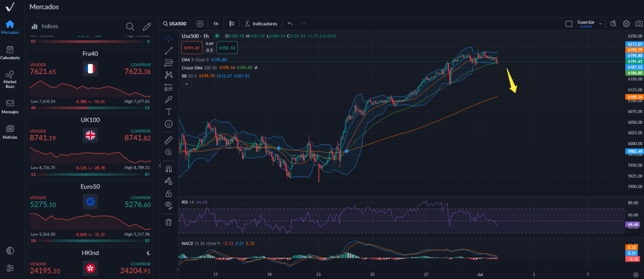Select chart layout square icon
644x279 pixels.
569,24
